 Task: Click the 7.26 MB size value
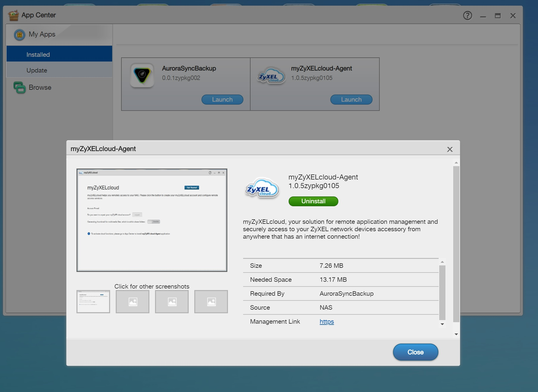click(331, 265)
